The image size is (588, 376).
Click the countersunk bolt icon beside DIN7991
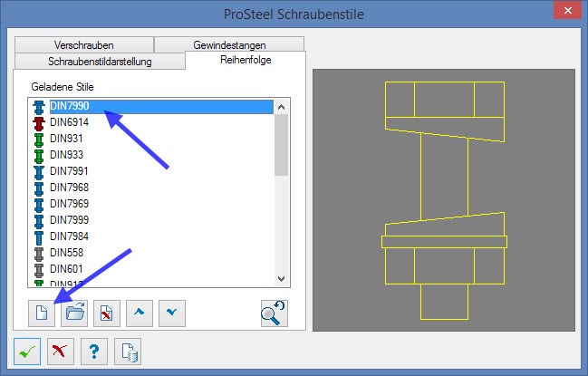pyautogui.click(x=39, y=172)
